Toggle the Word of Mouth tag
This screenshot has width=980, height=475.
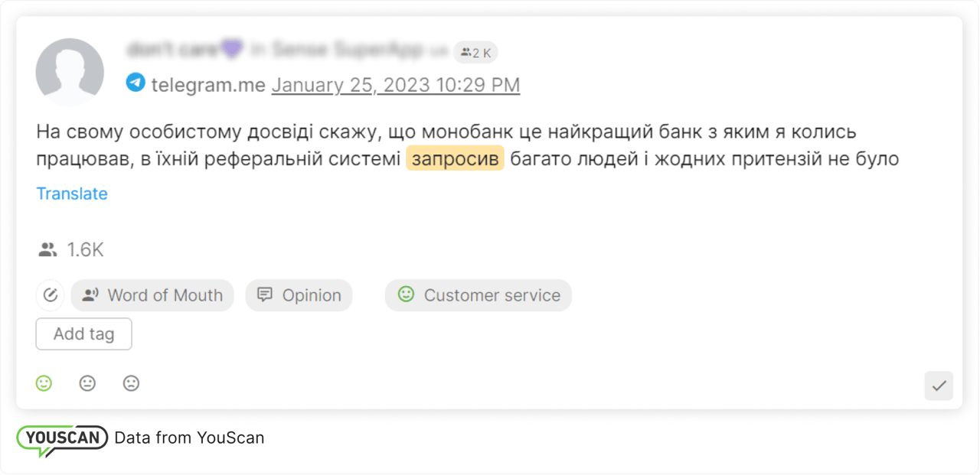pos(152,294)
